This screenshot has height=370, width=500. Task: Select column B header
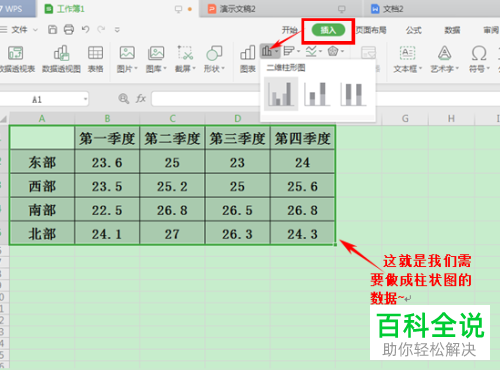pos(107,118)
